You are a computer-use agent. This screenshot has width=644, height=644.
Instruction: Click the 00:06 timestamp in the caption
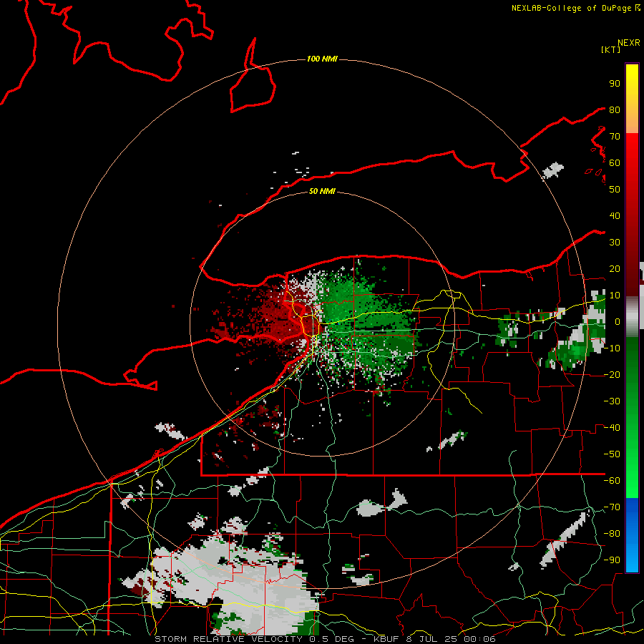pos(479,639)
